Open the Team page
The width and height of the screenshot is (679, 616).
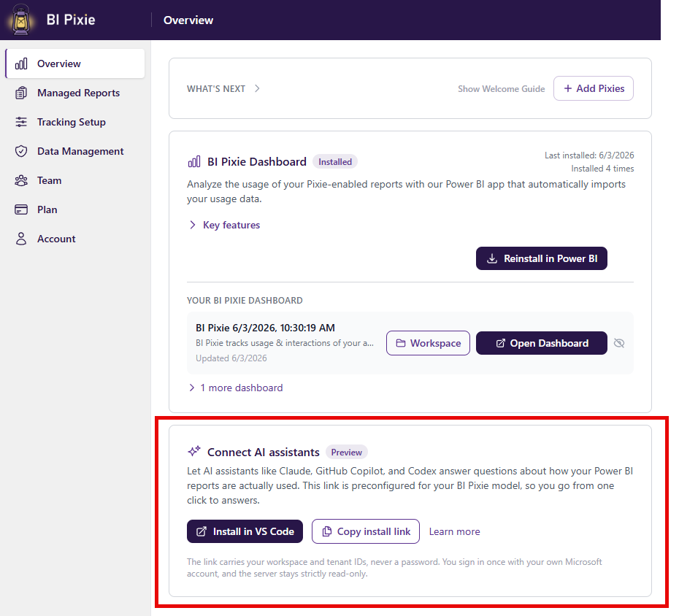click(75, 180)
